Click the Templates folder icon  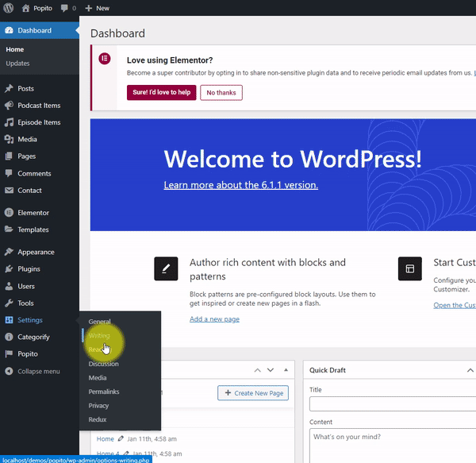(x=9, y=230)
